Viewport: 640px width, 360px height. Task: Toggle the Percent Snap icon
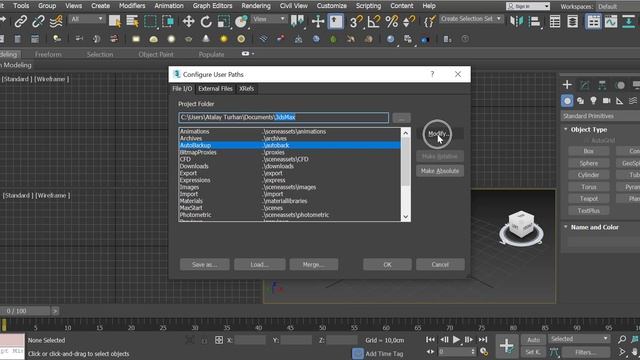[x=391, y=21]
